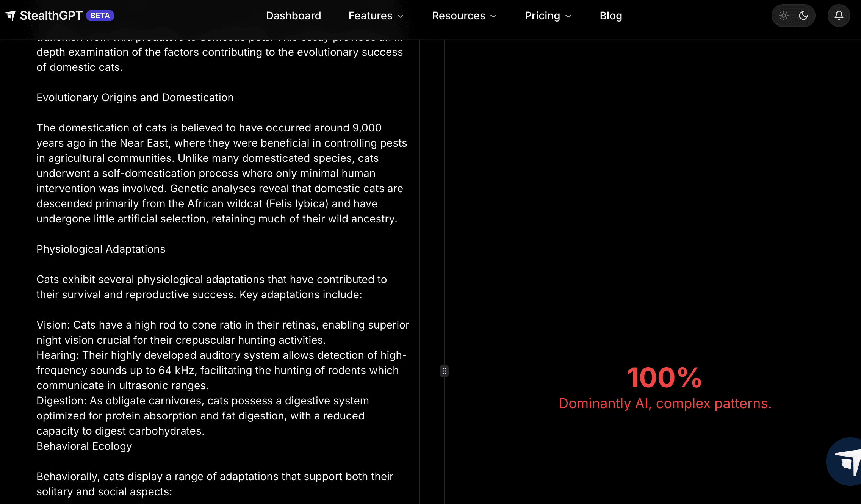Screen dimensions: 861x504
Task: Expand the Features dropdown chevron
Action: click(x=400, y=16)
